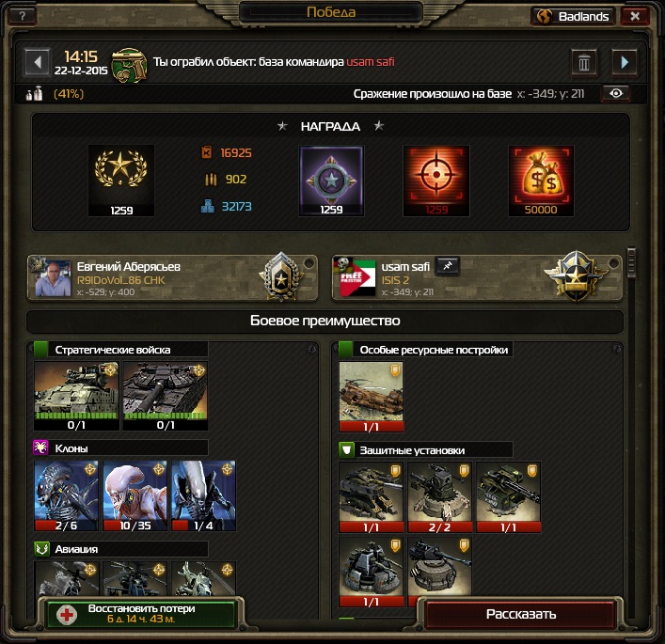The image size is (665, 644).
Task: Select the red crosshair reward icon
Action: coord(436,181)
